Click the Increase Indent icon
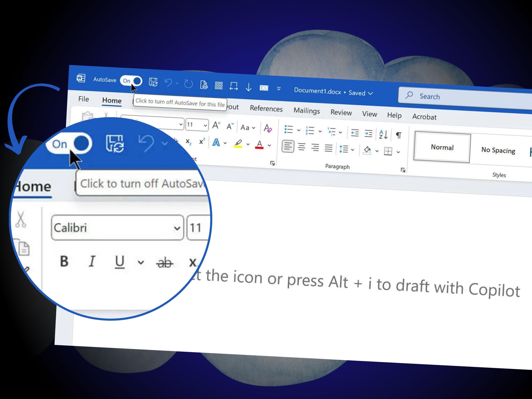 (368, 133)
